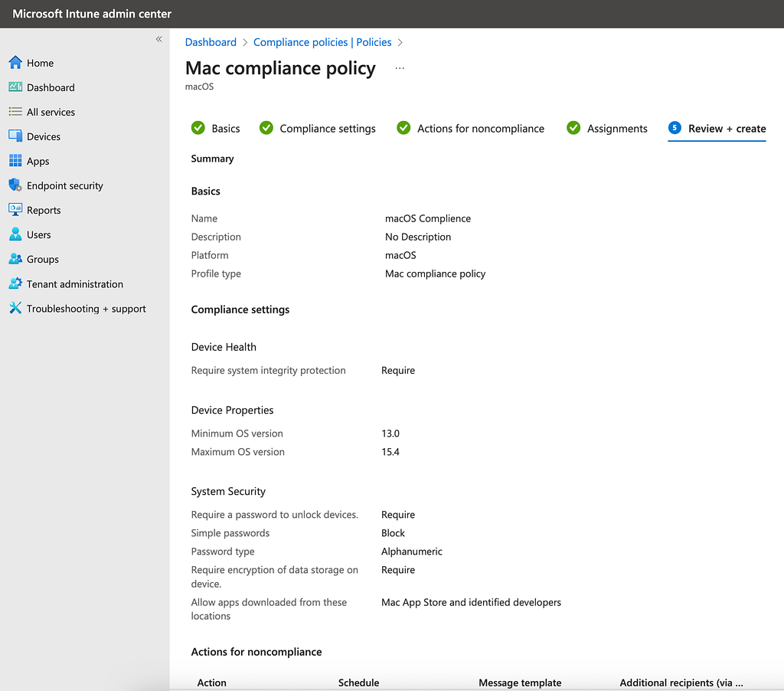Click Profile type value Mac compliance policy

point(435,273)
